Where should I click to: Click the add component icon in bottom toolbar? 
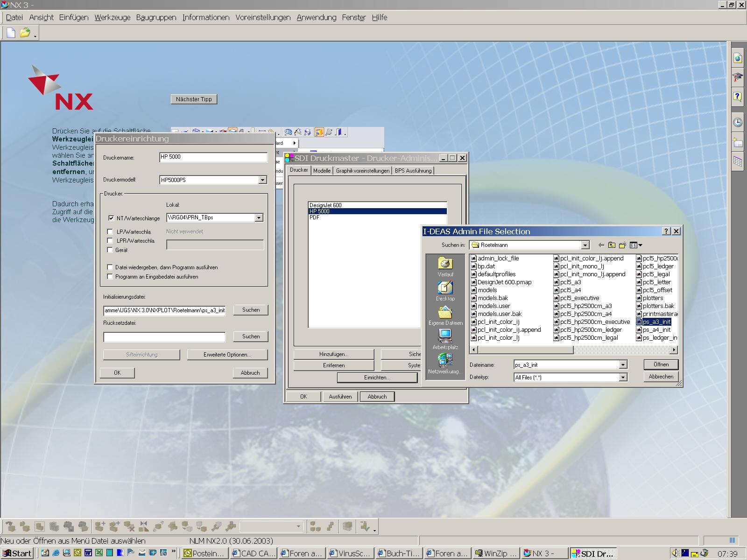pos(100,527)
